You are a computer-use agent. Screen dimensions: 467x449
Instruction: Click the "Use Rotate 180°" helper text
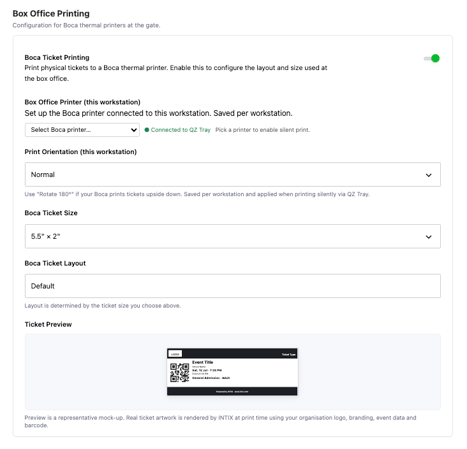[197, 194]
